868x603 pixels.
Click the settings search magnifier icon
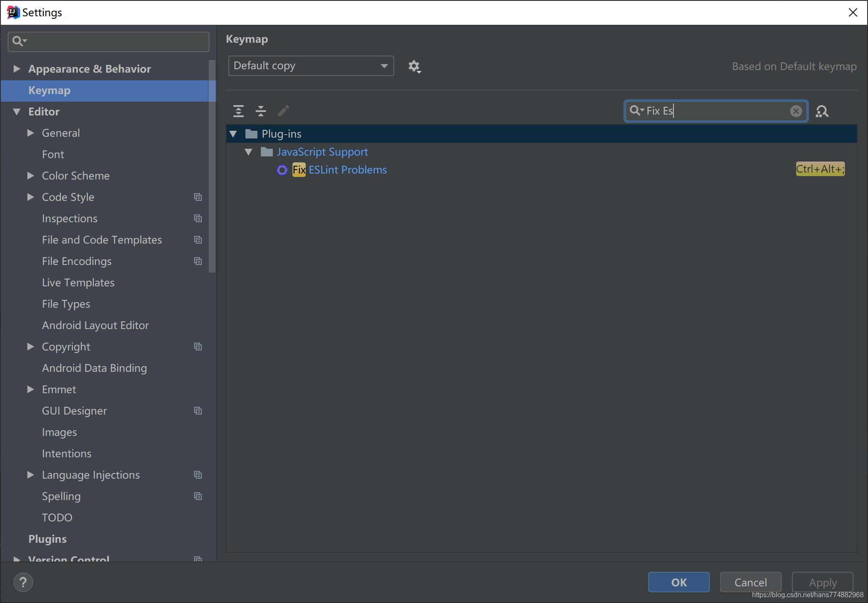click(x=19, y=41)
